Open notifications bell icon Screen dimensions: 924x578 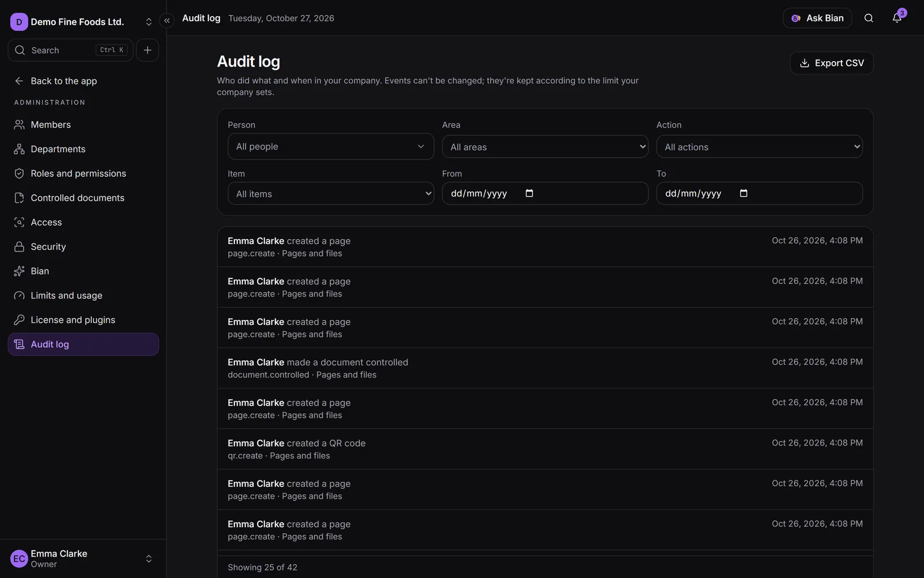click(x=897, y=18)
